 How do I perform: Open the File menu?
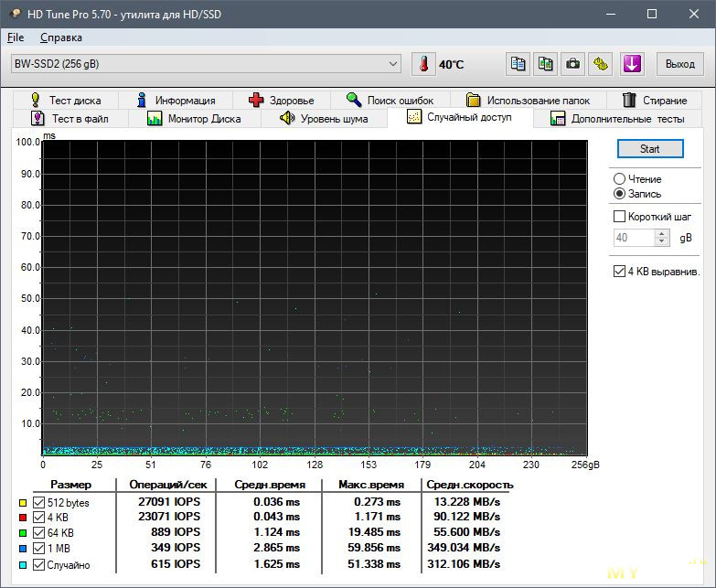[x=16, y=37]
